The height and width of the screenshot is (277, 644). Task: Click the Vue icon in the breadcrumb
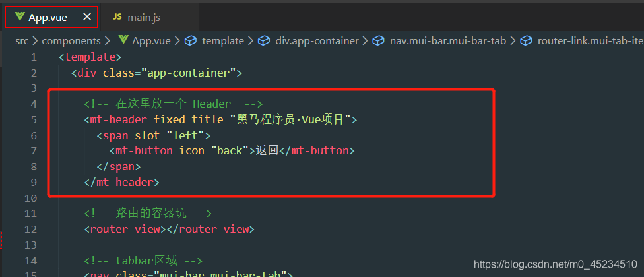[x=123, y=40]
